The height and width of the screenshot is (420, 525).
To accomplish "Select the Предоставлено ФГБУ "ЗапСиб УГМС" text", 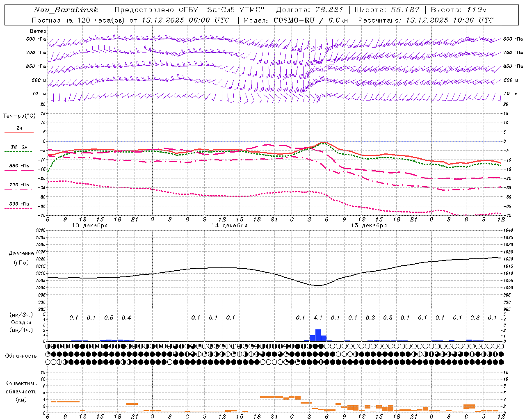I will coord(189,10).
